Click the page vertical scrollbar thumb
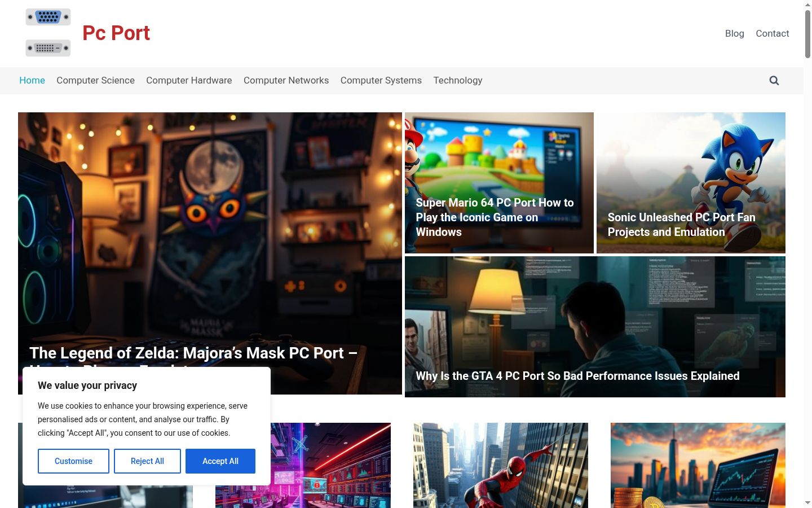The height and width of the screenshot is (508, 812). [x=807, y=34]
